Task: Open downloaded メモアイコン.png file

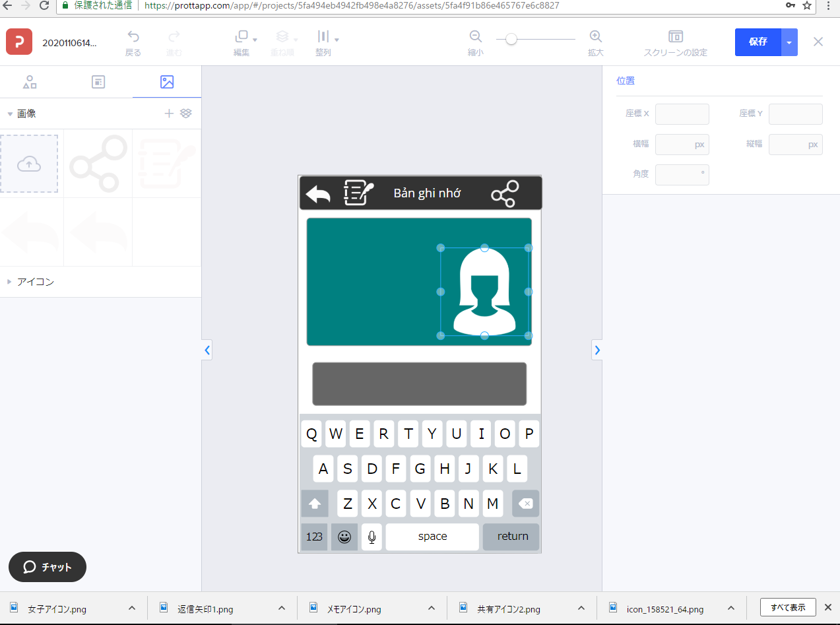Action: [354, 609]
